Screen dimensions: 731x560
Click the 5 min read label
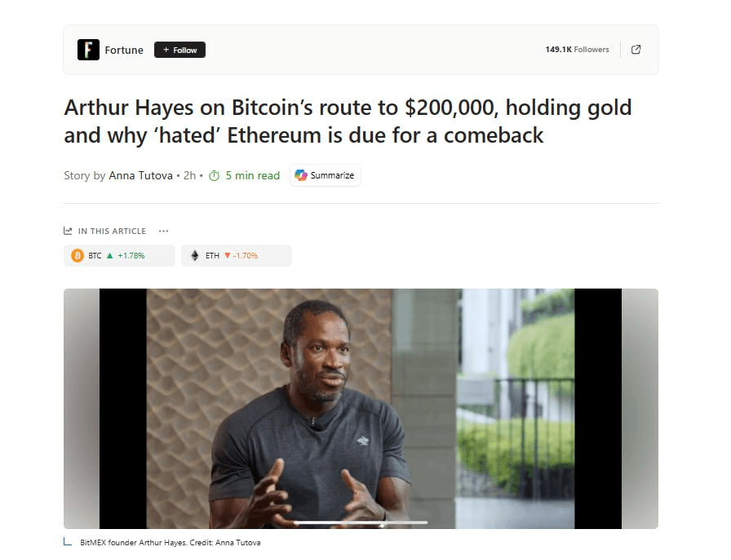point(253,175)
